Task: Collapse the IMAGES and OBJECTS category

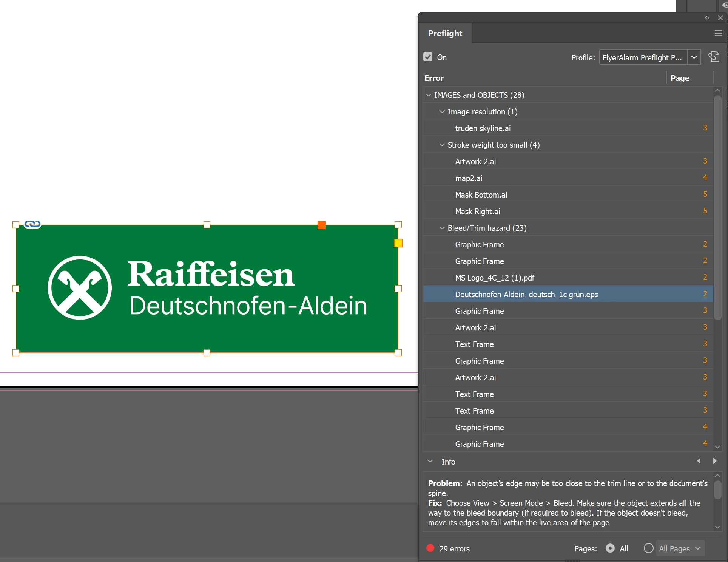Action: pyautogui.click(x=429, y=95)
